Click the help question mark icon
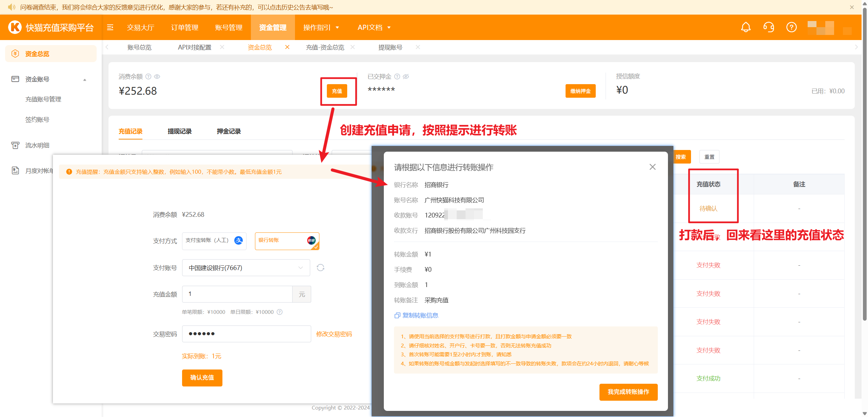Image resolution: width=868 pixels, height=417 pixels. click(x=791, y=27)
